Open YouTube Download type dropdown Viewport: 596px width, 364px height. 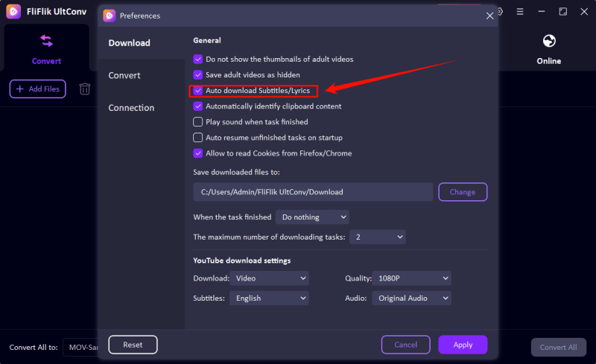269,278
